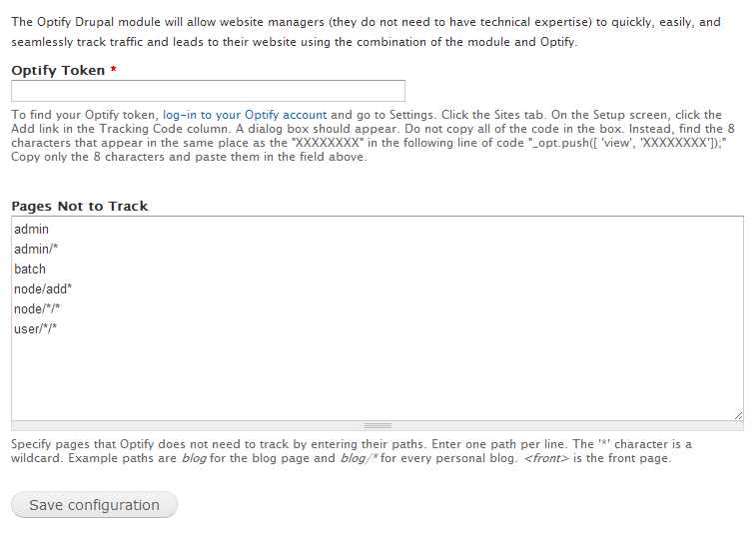756x538 pixels.
Task: Click the Pages Not to Track label
Action: [x=80, y=207]
